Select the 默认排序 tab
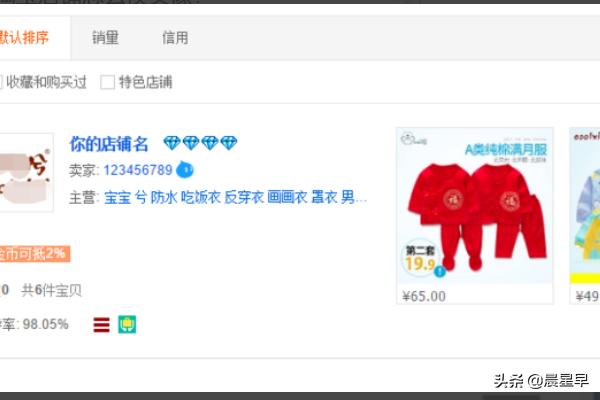Screen dimensions: 600x400 (24, 38)
